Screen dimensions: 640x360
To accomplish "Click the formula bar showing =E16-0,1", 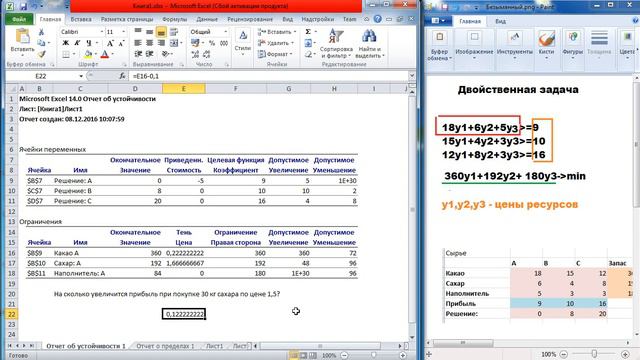I will pos(268,76).
